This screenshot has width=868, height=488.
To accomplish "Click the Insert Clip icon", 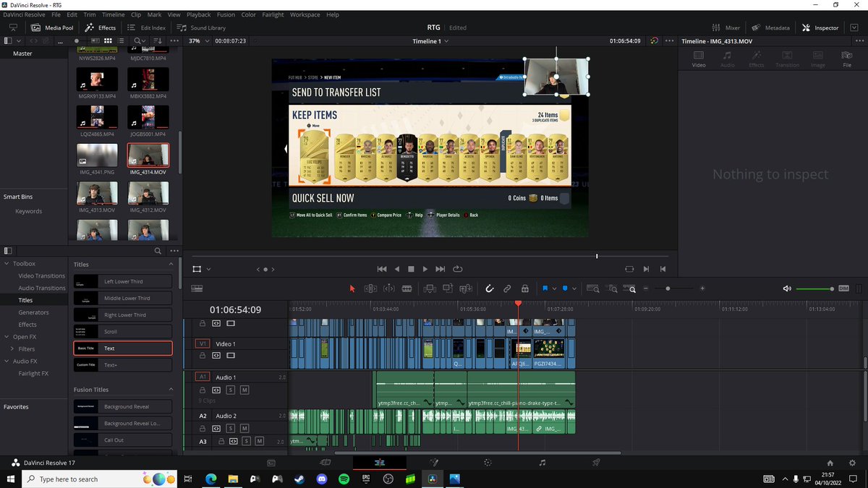I will point(430,288).
